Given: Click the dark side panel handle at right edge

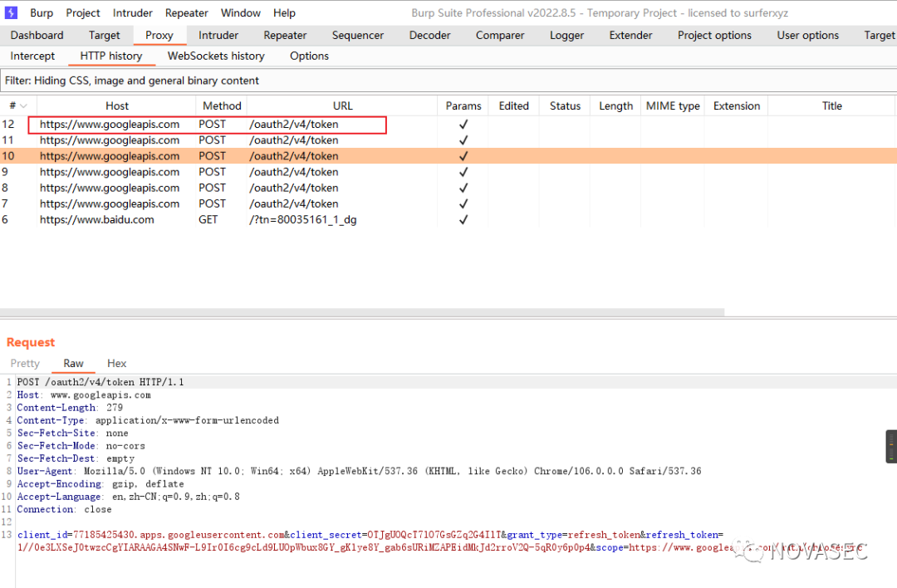Looking at the screenshot, I should [890, 446].
